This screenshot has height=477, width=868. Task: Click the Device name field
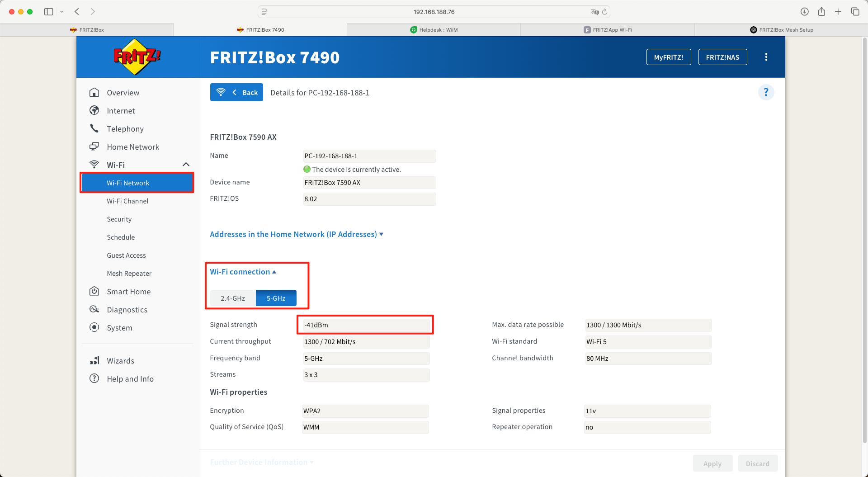(x=369, y=183)
